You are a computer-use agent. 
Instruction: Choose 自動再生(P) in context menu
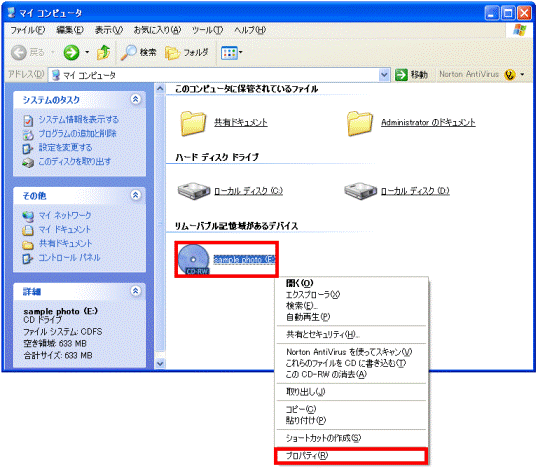point(351,317)
